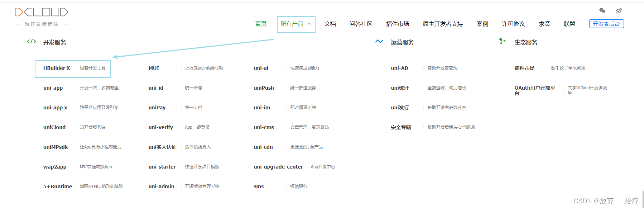Open the uni实人认证 product link
Viewport: 644px width, 208px height.
point(163,147)
